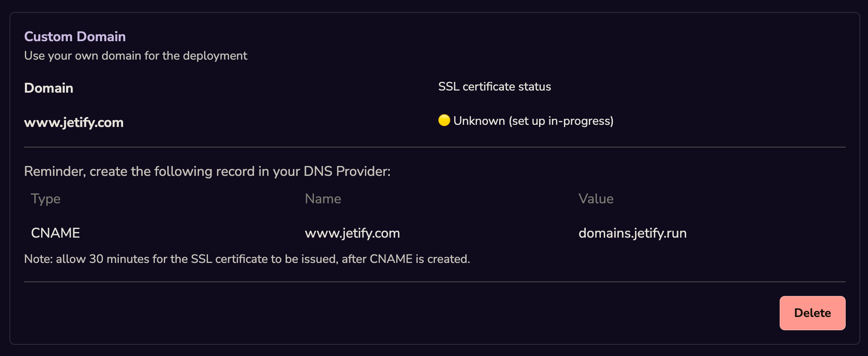This screenshot has width=868, height=356.
Task: Click the Delete button for the custom domain
Action: 812,313
